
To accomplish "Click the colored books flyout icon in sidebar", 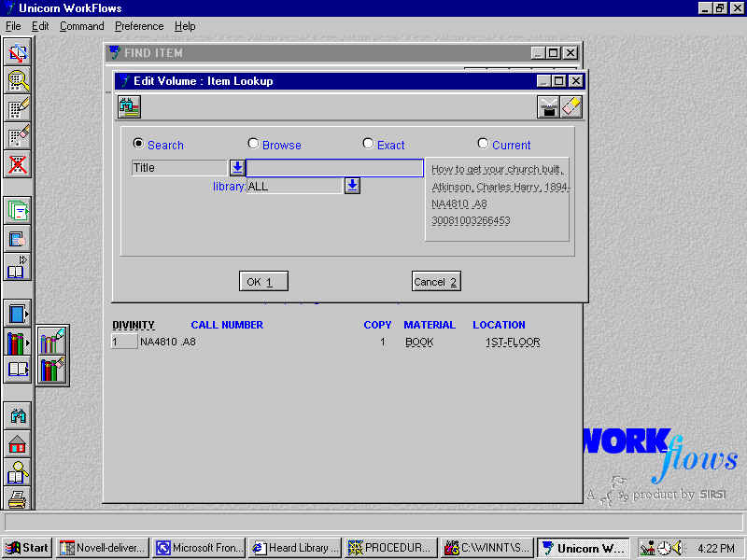I will pyautogui.click(x=18, y=342).
